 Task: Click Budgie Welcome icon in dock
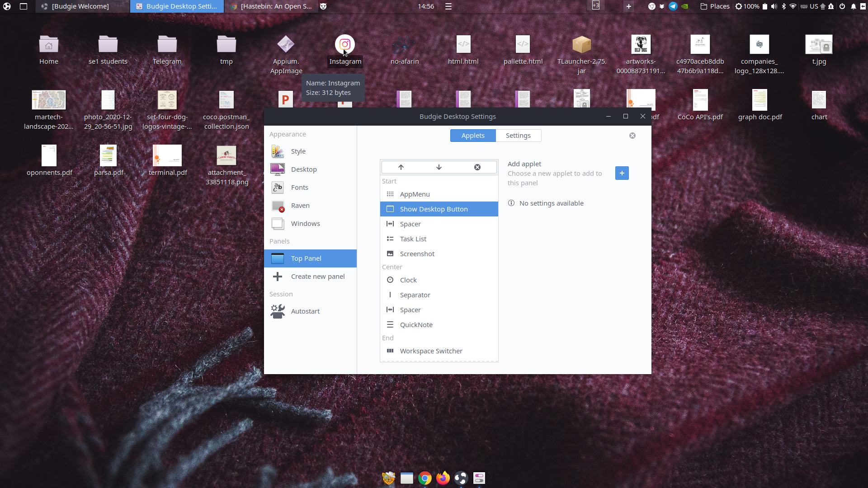click(461, 478)
